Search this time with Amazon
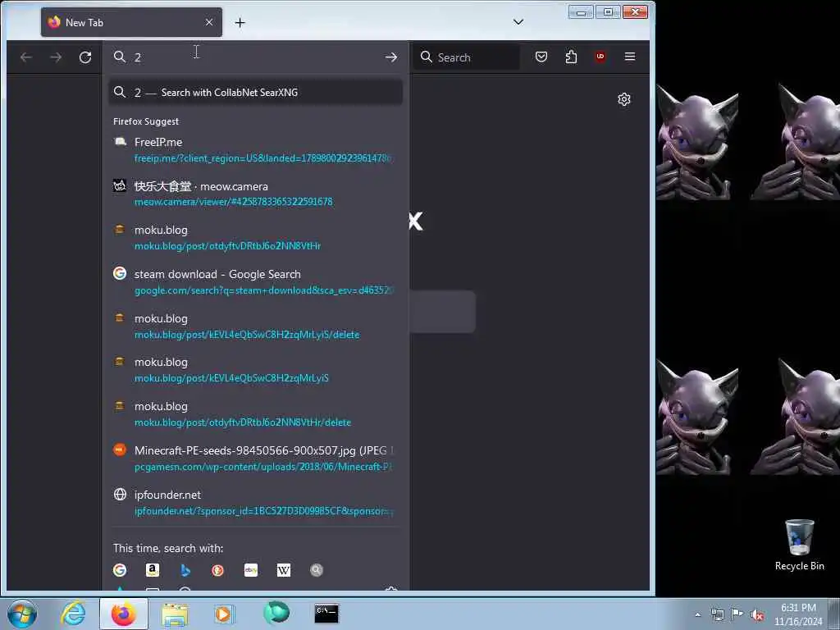This screenshot has width=840, height=630. click(153, 570)
